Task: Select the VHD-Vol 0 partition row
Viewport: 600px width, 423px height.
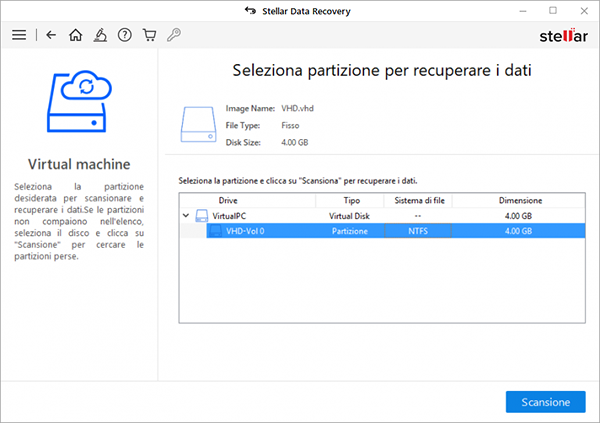Action: [396, 231]
